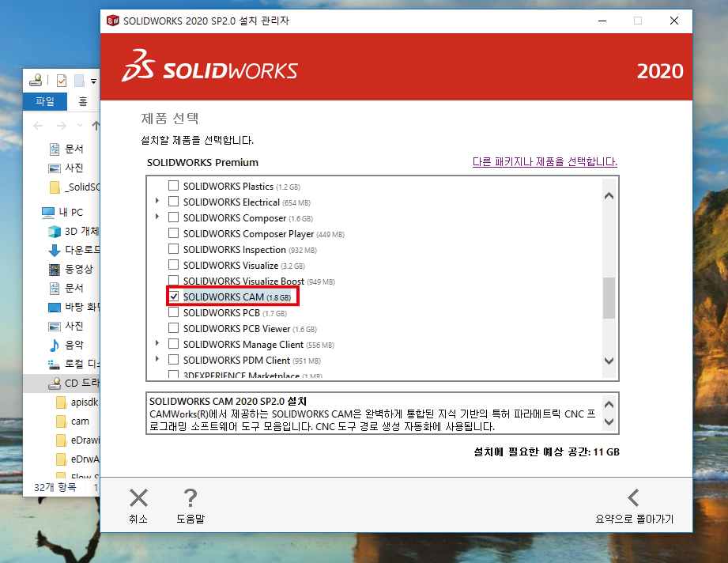Viewport: 728px width, 563px height.
Task: Click Explorer properties checkmark toolbar icon
Action: tap(62, 81)
